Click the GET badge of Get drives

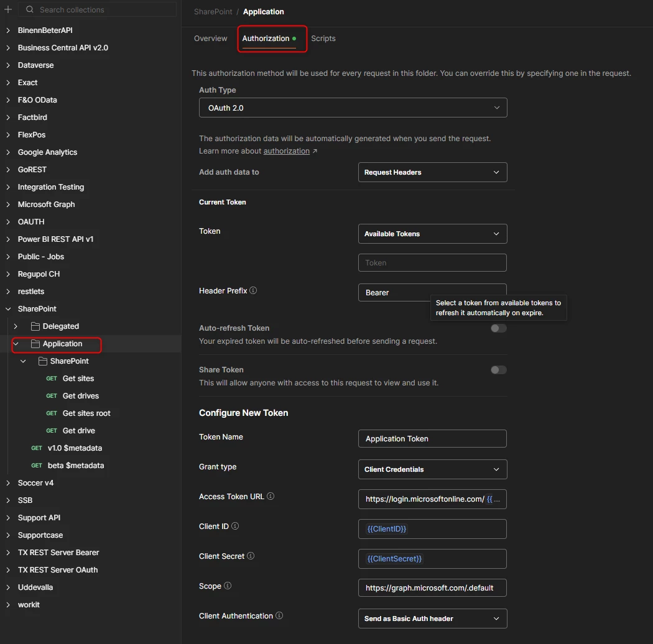point(52,396)
